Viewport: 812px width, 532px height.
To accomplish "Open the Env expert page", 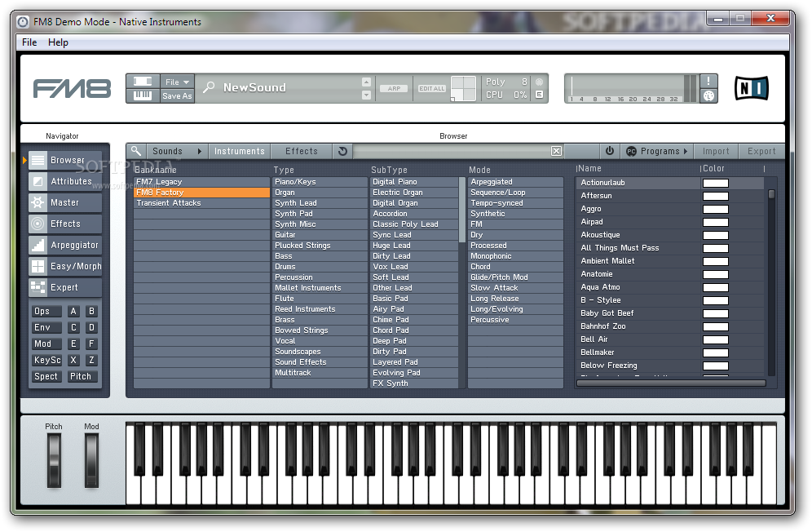I will pos(47,328).
